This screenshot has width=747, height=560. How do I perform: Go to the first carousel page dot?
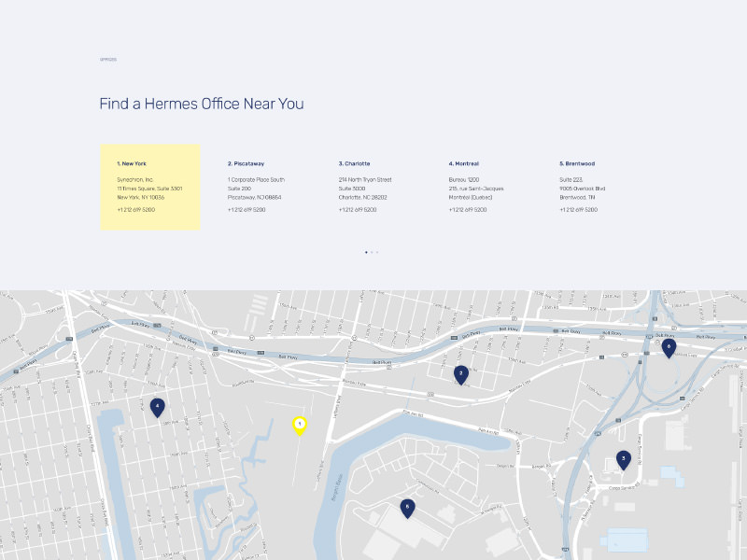(x=366, y=252)
